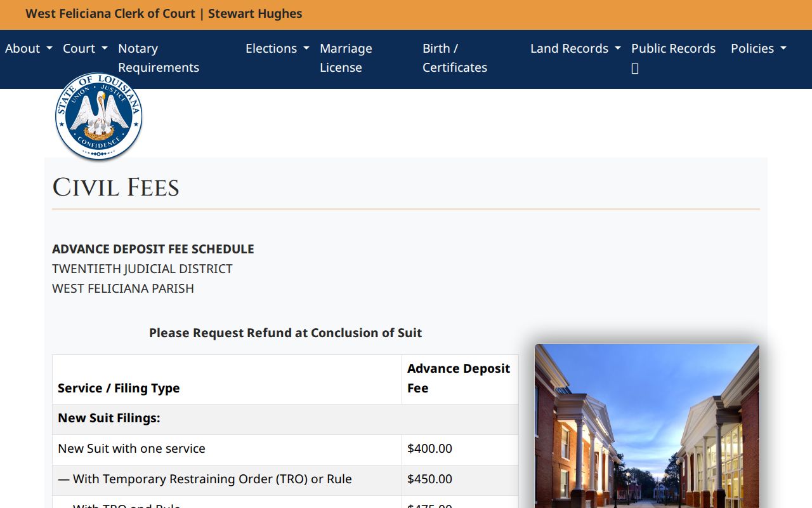Click 'TWENTIETH JUDICIAL DISTRICT' text
Image resolution: width=812 pixels, height=508 pixels.
pyautogui.click(x=142, y=269)
